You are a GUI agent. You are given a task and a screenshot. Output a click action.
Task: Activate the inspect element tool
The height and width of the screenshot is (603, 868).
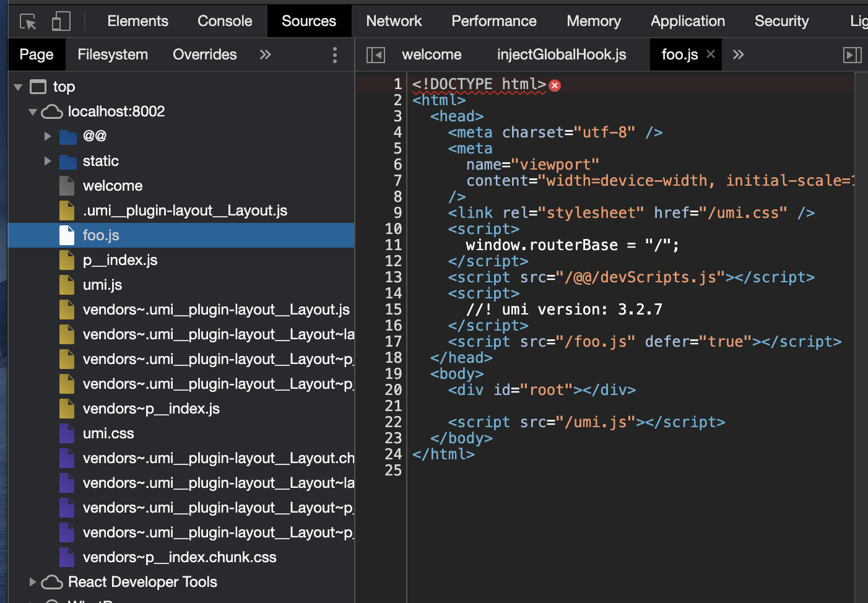(x=27, y=20)
